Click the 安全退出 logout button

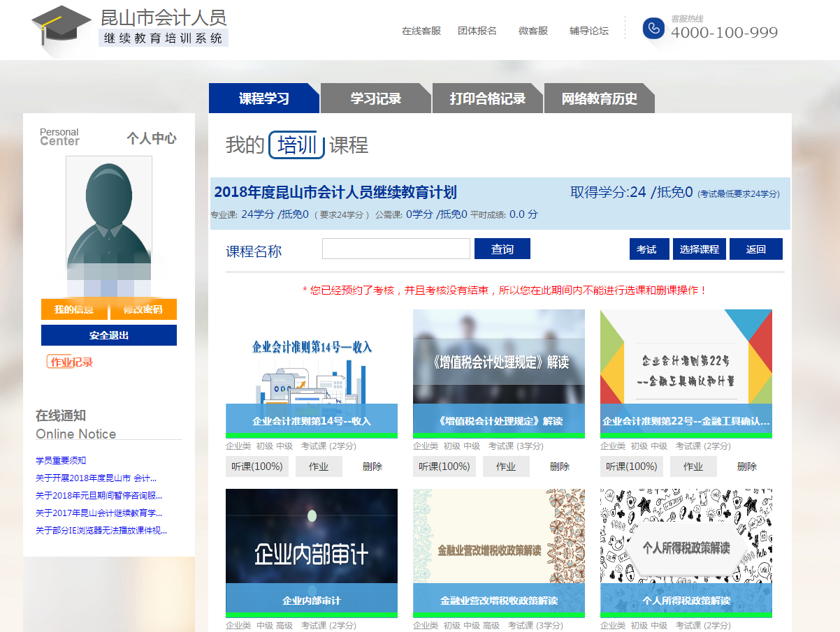(109, 335)
